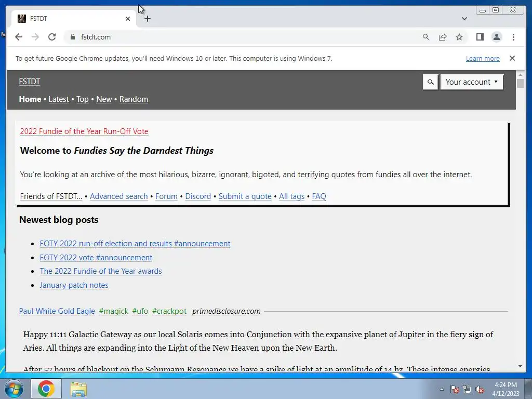Click the vertical scrollbar thumb
Viewport: 532px width, 399px height.
click(x=520, y=83)
